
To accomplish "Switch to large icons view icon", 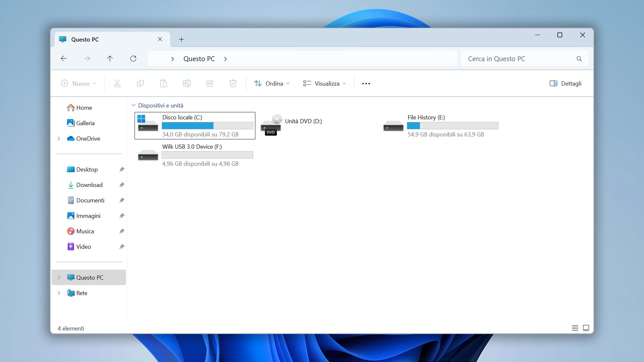I will [586, 328].
